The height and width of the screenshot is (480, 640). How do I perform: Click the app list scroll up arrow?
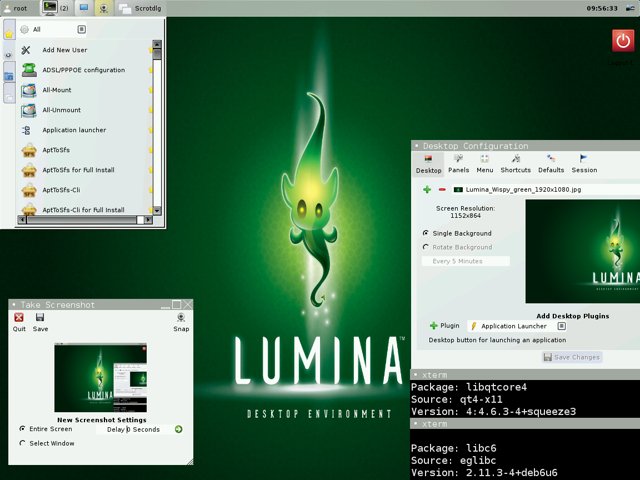pos(157,44)
